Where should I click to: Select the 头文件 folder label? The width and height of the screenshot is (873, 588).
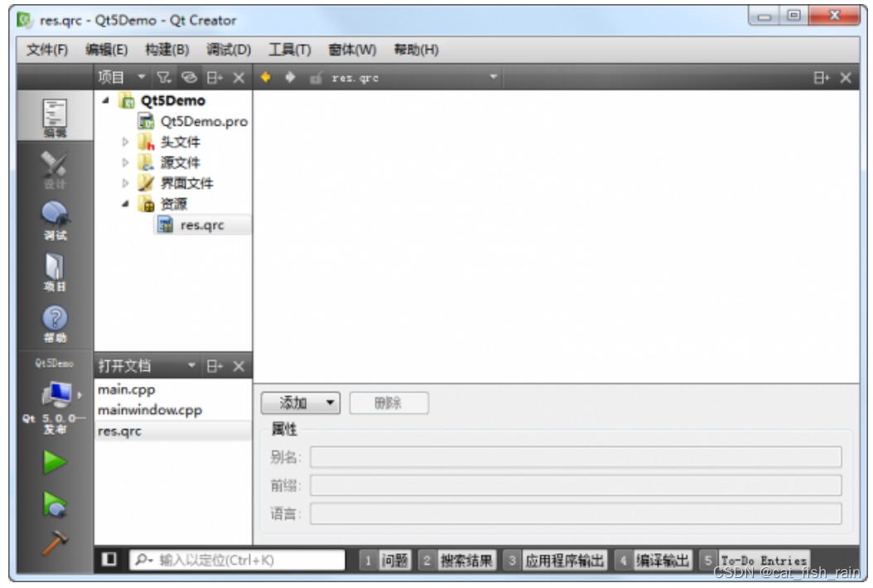click(x=180, y=142)
